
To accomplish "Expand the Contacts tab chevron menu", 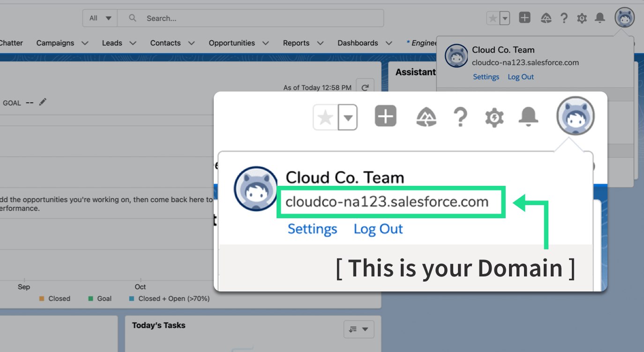I will (191, 43).
